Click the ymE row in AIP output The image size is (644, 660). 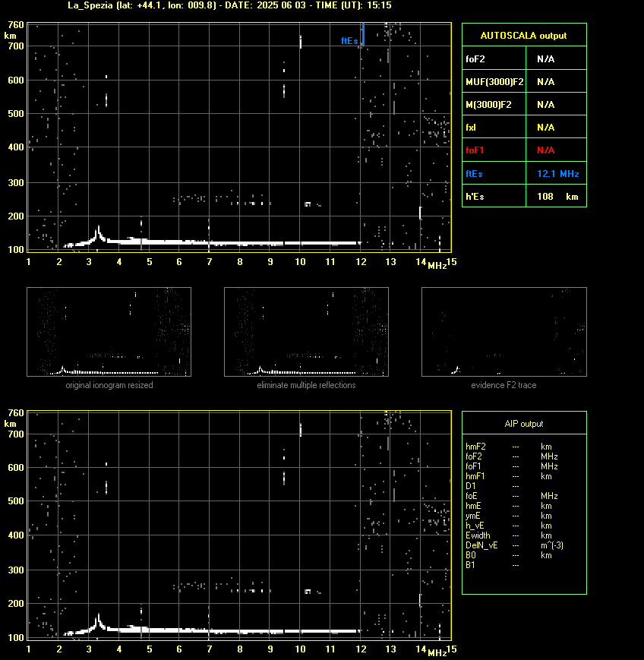click(509, 516)
